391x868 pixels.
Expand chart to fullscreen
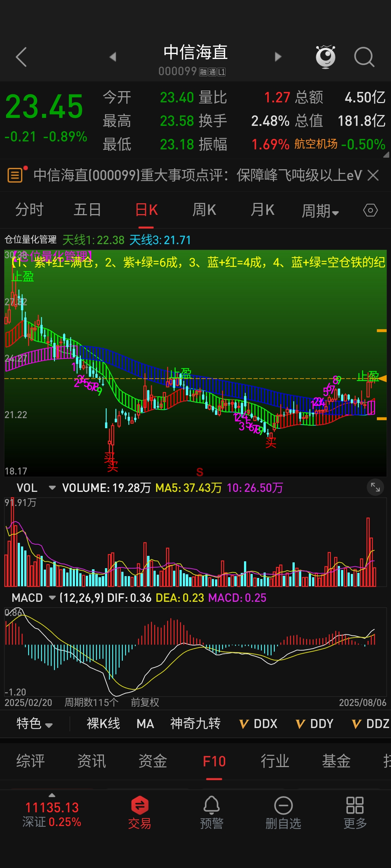coord(375,488)
